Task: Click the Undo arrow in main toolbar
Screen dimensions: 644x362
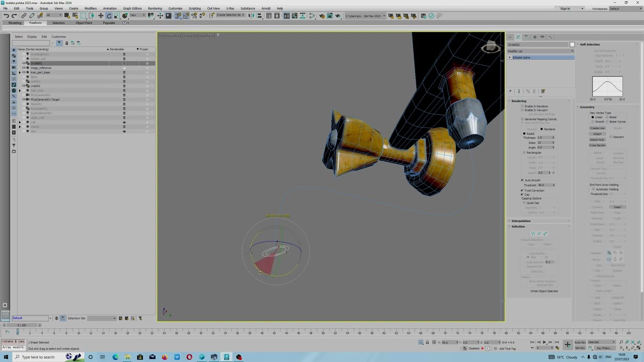Action: click(x=6, y=16)
